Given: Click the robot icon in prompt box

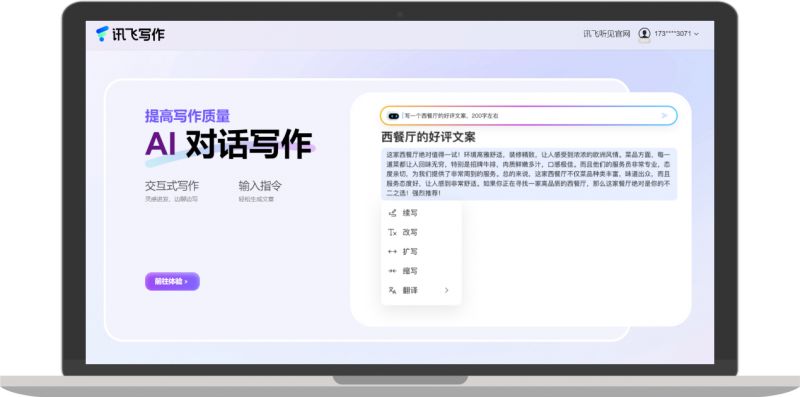Looking at the screenshot, I should pos(393,116).
